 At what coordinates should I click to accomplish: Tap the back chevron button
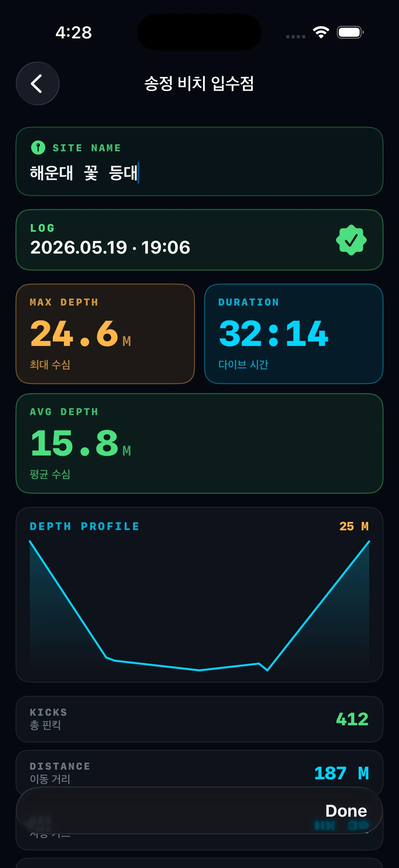click(x=37, y=83)
